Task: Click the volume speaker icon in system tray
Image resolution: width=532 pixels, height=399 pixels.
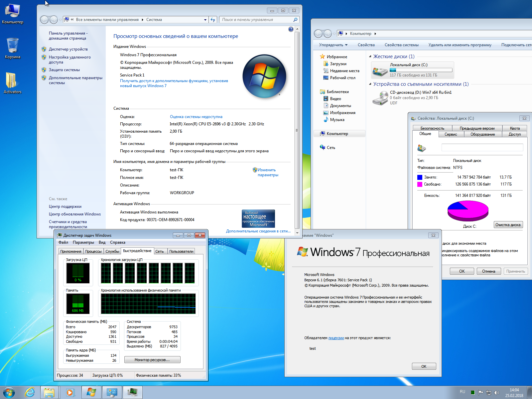Action: (497, 392)
